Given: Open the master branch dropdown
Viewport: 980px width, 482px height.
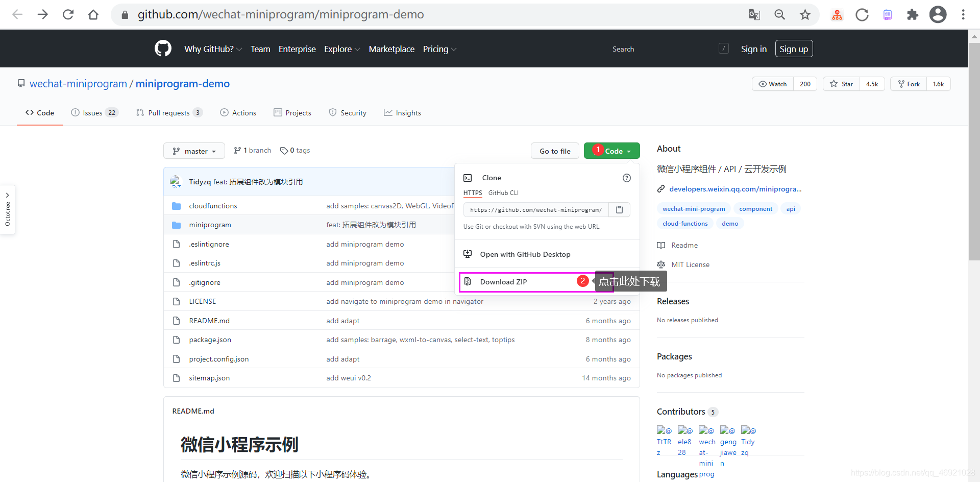Looking at the screenshot, I should pos(194,151).
